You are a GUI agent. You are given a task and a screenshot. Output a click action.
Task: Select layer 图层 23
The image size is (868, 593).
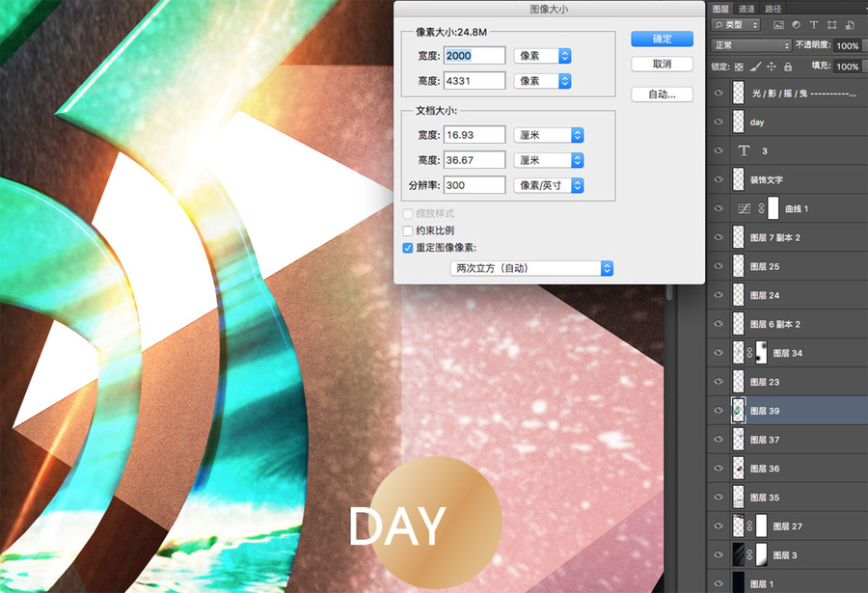(x=788, y=382)
